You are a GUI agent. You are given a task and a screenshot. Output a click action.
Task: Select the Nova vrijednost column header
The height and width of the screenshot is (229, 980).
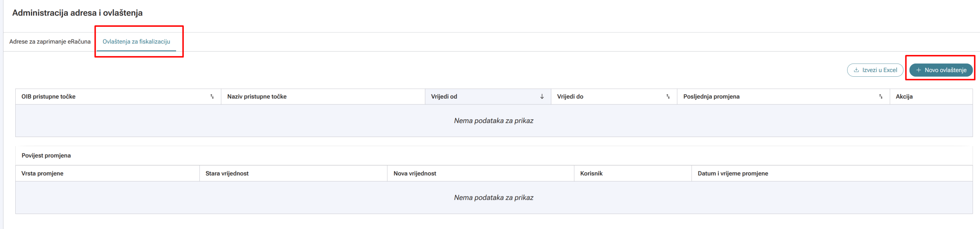pyautogui.click(x=415, y=173)
